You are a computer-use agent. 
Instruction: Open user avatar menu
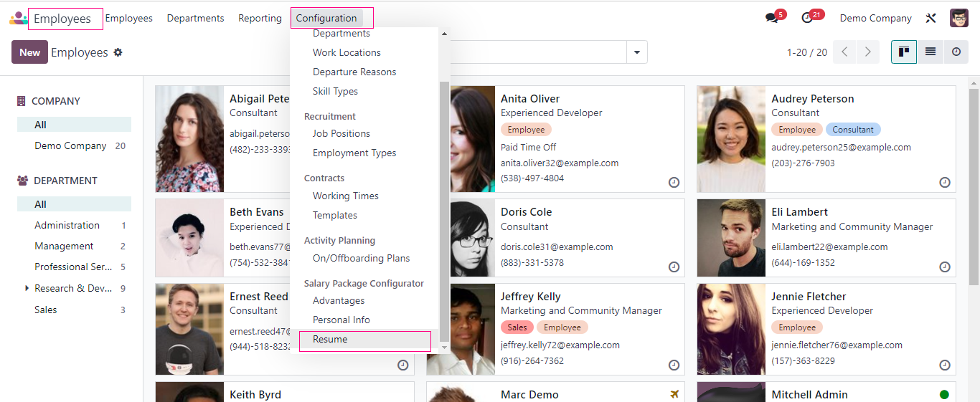tap(959, 18)
